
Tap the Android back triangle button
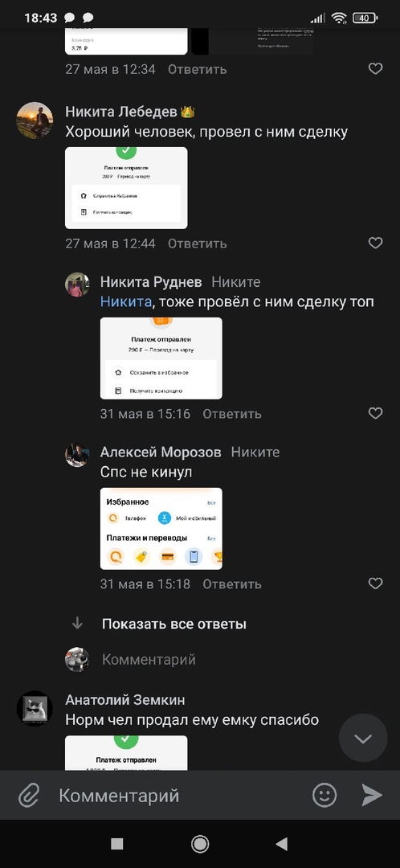click(x=282, y=844)
